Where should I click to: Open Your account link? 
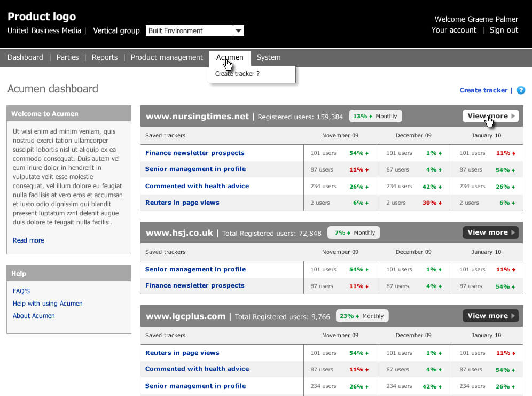pyautogui.click(x=453, y=30)
